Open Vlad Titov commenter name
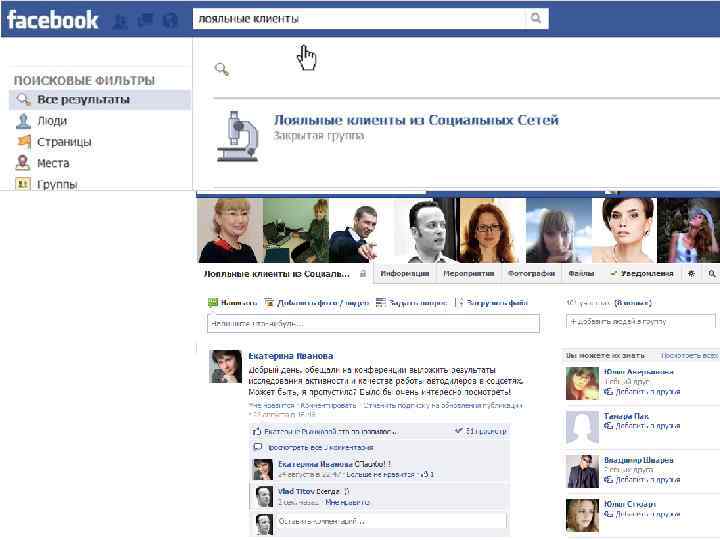The image size is (720, 540). (x=296, y=491)
